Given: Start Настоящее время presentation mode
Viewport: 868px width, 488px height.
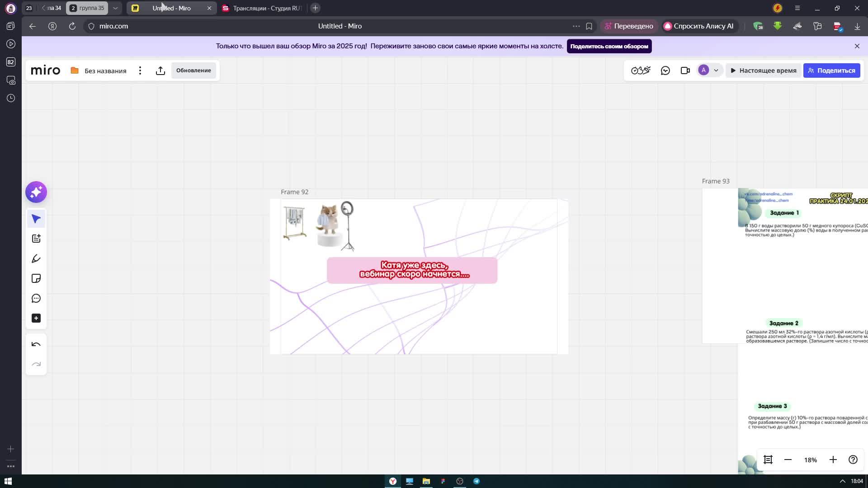Looking at the screenshot, I should tap(763, 70).
